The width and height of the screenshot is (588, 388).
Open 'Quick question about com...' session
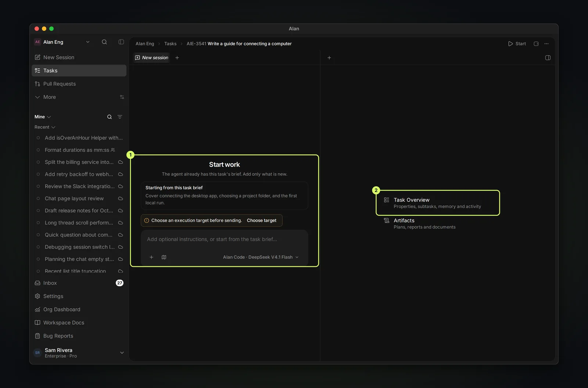(79, 235)
